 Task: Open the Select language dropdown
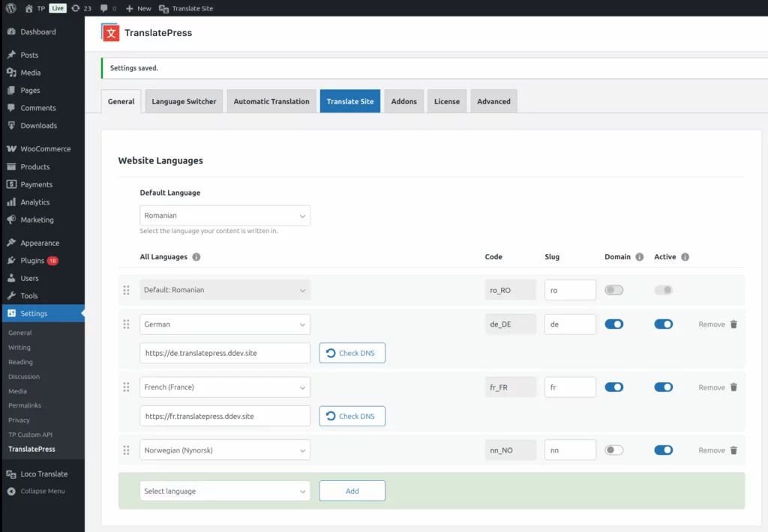[225, 492]
